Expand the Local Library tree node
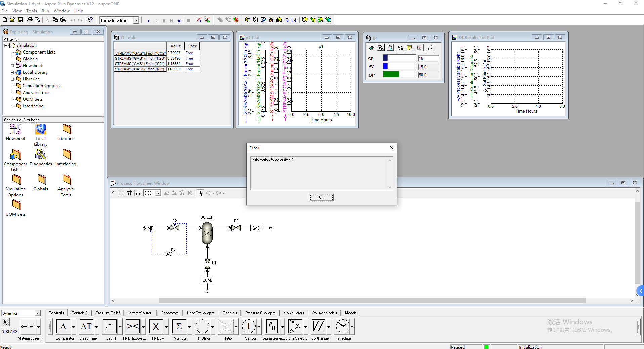 tap(12, 72)
